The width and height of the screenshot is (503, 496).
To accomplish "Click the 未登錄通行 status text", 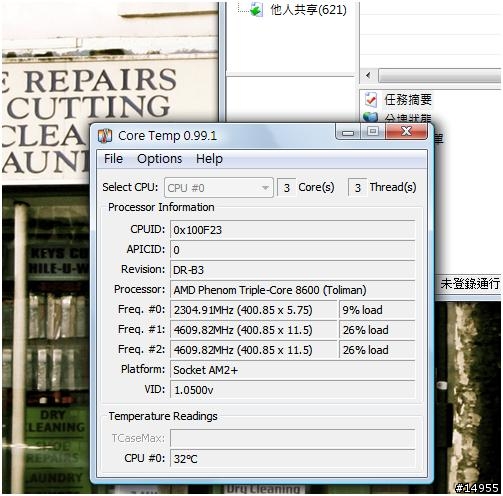I will click(x=470, y=284).
